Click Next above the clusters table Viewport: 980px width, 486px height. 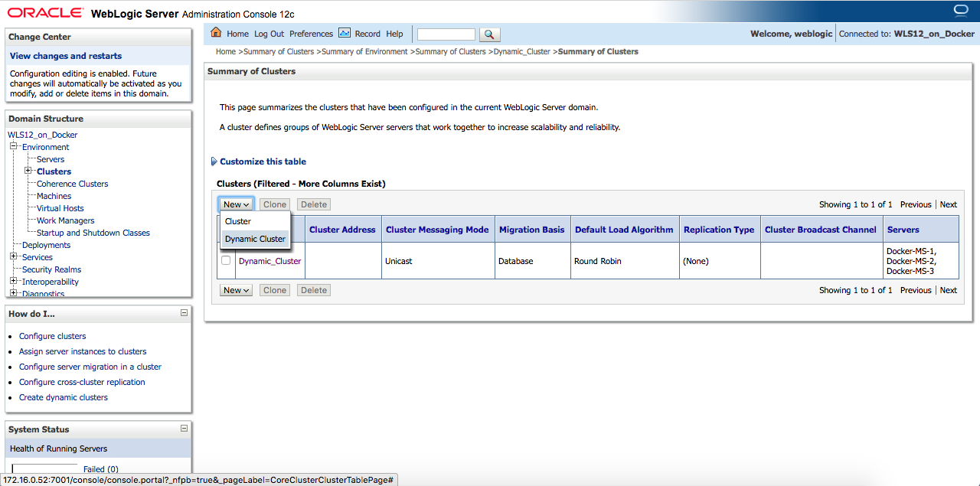(x=949, y=204)
